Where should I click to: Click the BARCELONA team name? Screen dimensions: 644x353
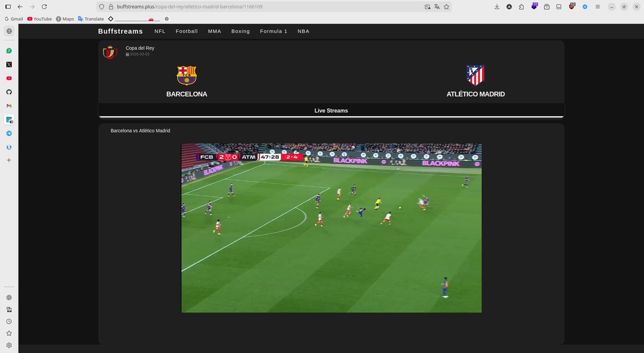[x=187, y=94]
